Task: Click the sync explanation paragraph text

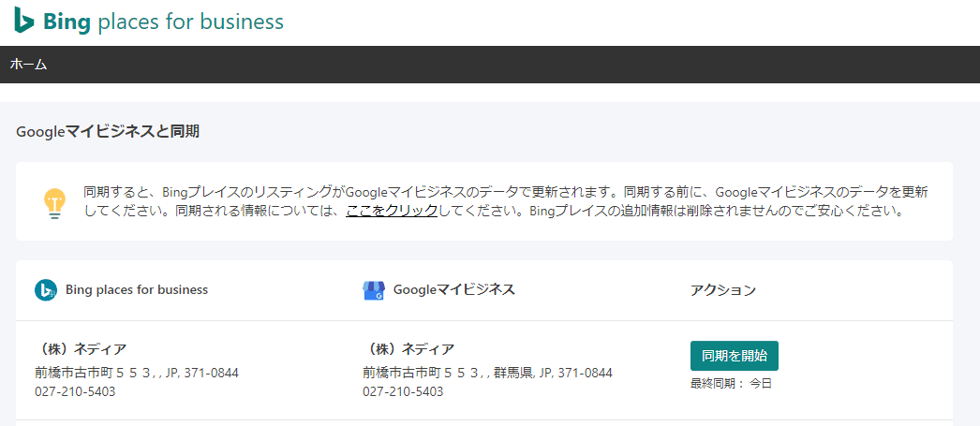Action: pyautogui.click(x=506, y=201)
